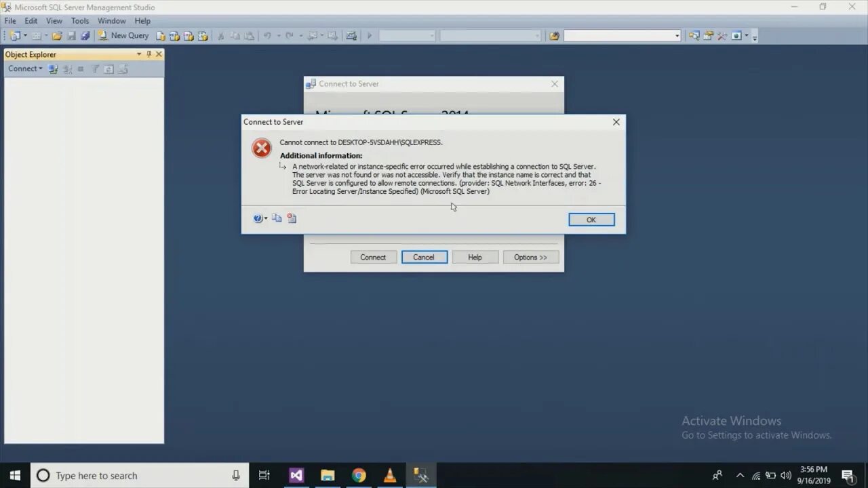
Task: Click Cancel in Connect to Server dialog
Action: tap(424, 258)
